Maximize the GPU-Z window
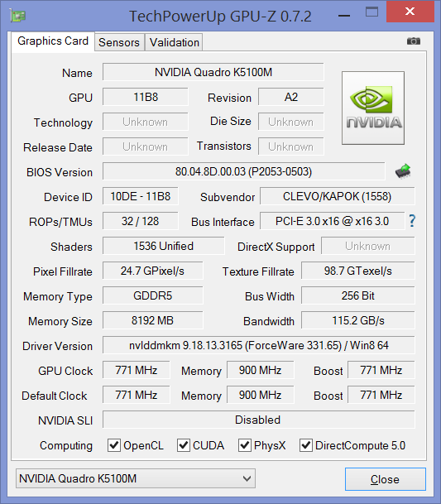The width and height of the screenshot is (441, 504). [x=371, y=12]
